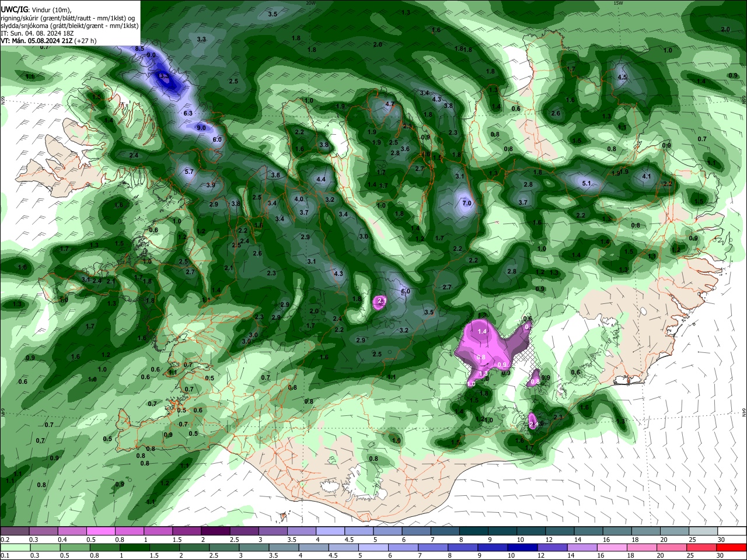Click the white final swatch in snow legend
Screen dimensions: 747x560
coord(731,531)
